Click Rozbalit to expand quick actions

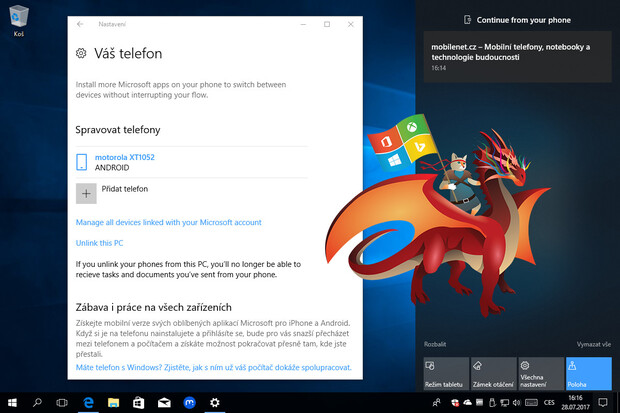click(435, 344)
